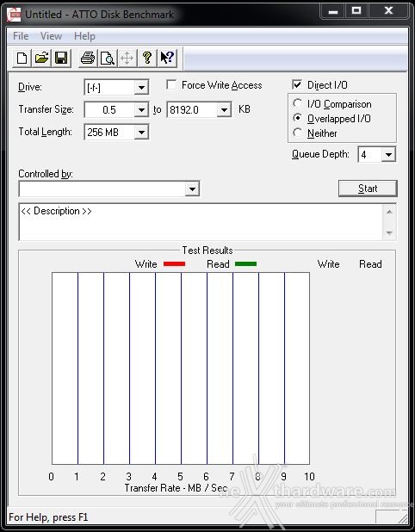
Task: Click the Description text box
Action: 201,222
